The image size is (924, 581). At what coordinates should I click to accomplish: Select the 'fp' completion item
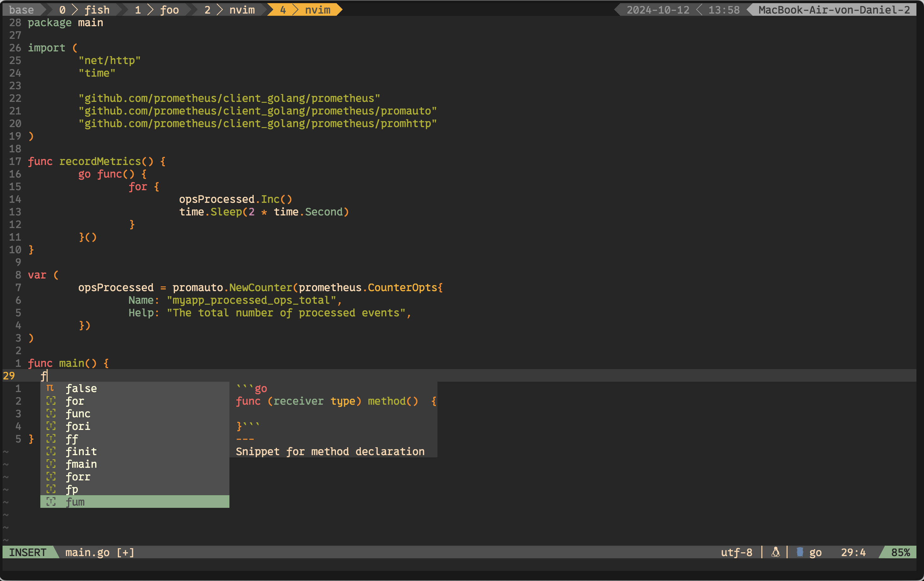click(72, 489)
